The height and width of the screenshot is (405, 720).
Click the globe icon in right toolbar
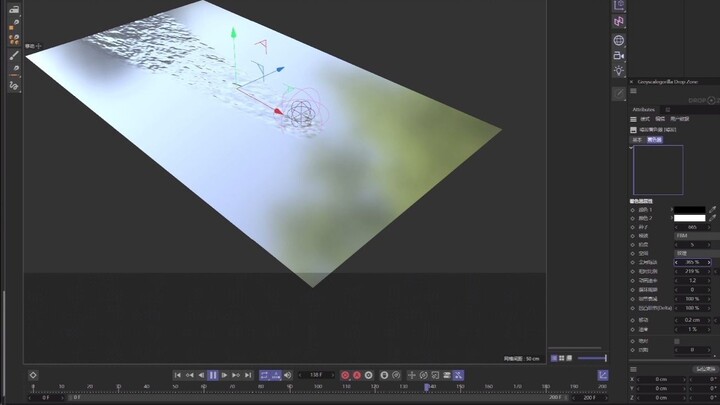point(619,40)
